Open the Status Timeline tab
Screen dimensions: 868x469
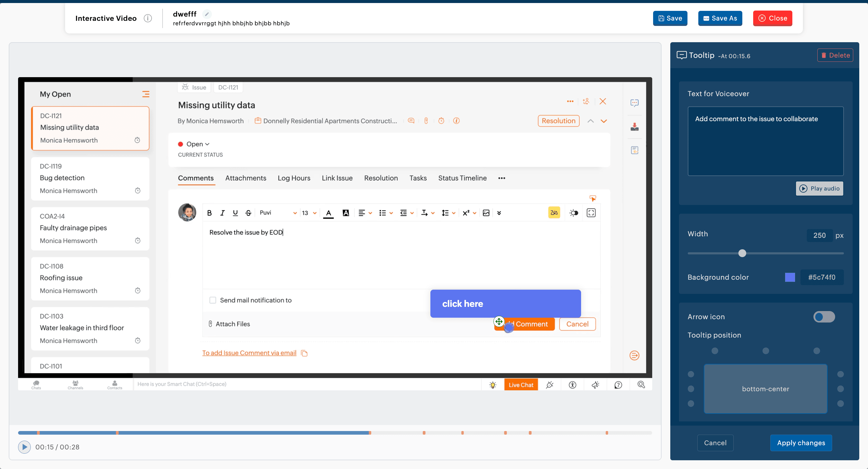[462, 178]
